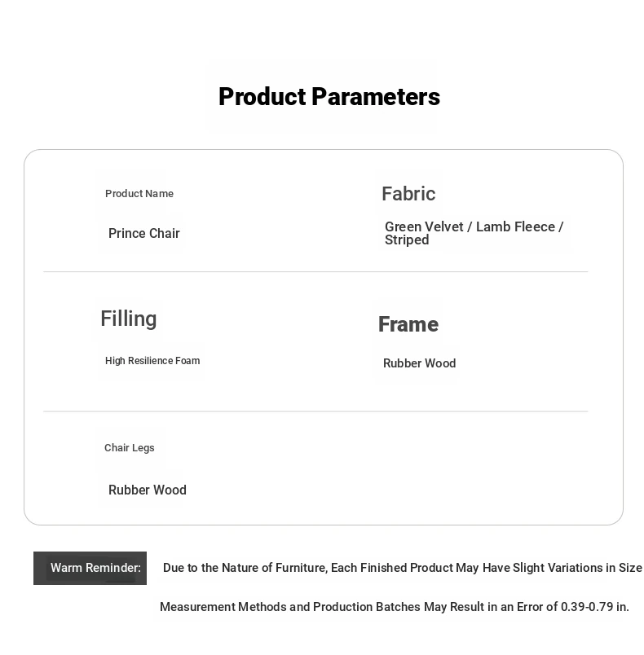Select the Prince Chair value text
The height and width of the screenshot is (655, 644).
pyautogui.click(x=144, y=234)
